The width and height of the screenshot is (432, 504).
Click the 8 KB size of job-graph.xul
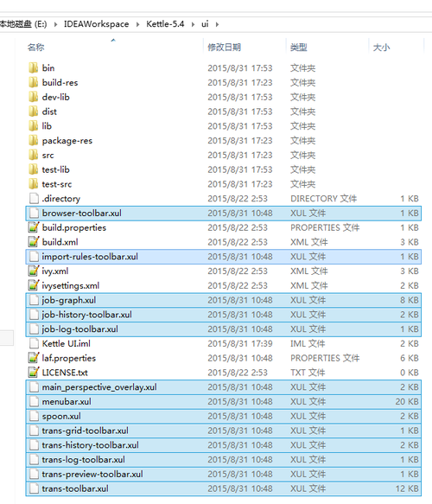point(410,300)
